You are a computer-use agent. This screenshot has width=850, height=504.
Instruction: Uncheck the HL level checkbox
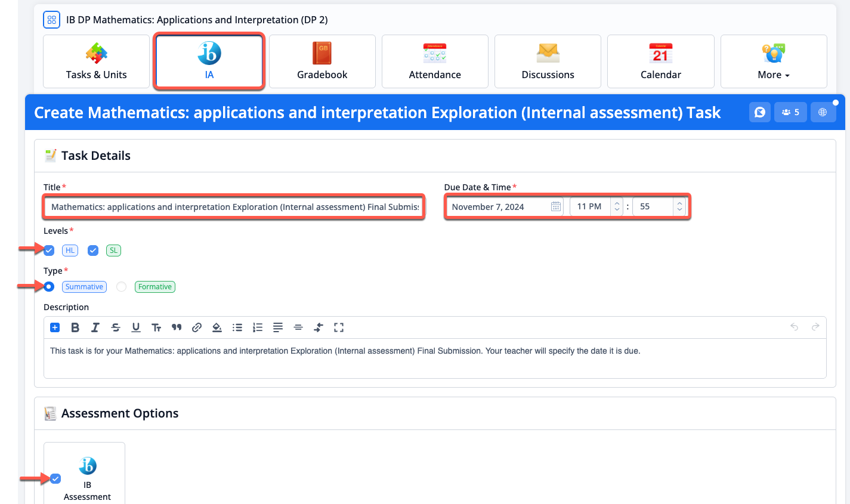50,251
